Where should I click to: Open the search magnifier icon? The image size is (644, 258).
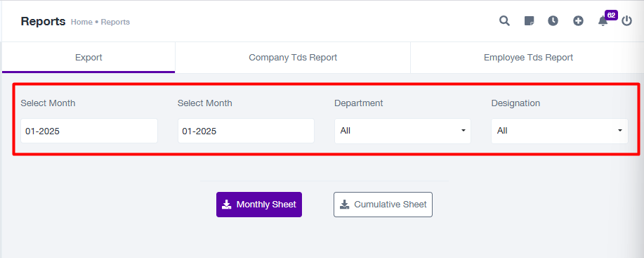(504, 21)
